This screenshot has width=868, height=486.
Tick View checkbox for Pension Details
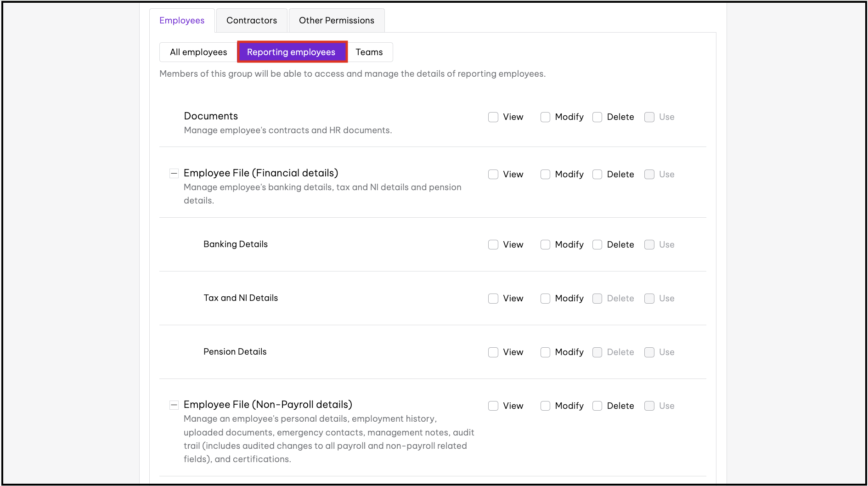pos(493,352)
